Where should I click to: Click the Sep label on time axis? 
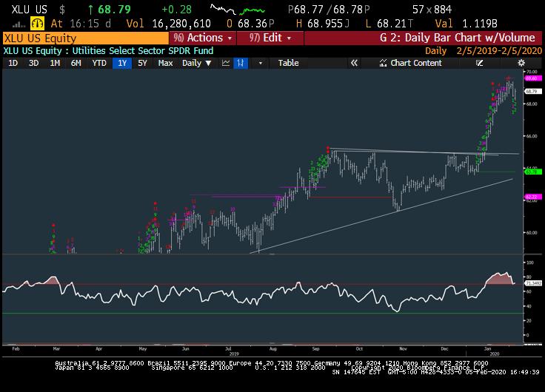tap(315, 348)
